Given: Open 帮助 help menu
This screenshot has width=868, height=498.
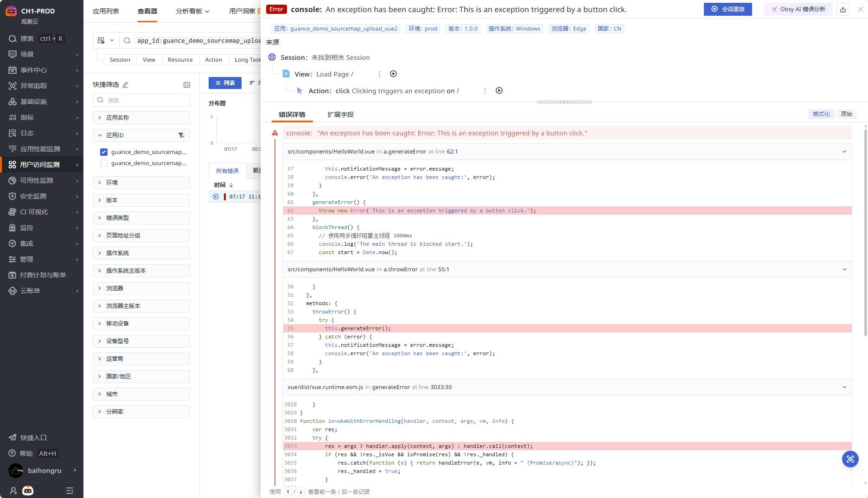Looking at the screenshot, I should pyautogui.click(x=32, y=453).
